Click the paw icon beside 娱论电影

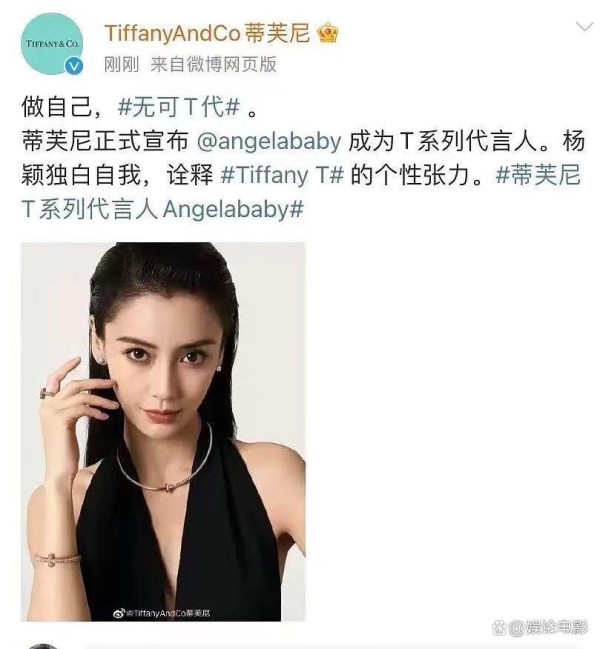[x=499, y=628]
